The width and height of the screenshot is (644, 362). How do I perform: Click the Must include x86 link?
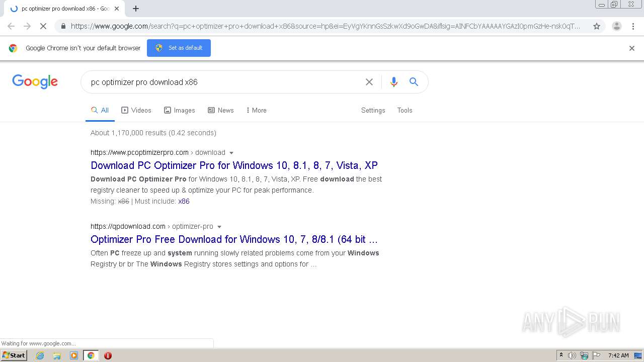[184, 201]
